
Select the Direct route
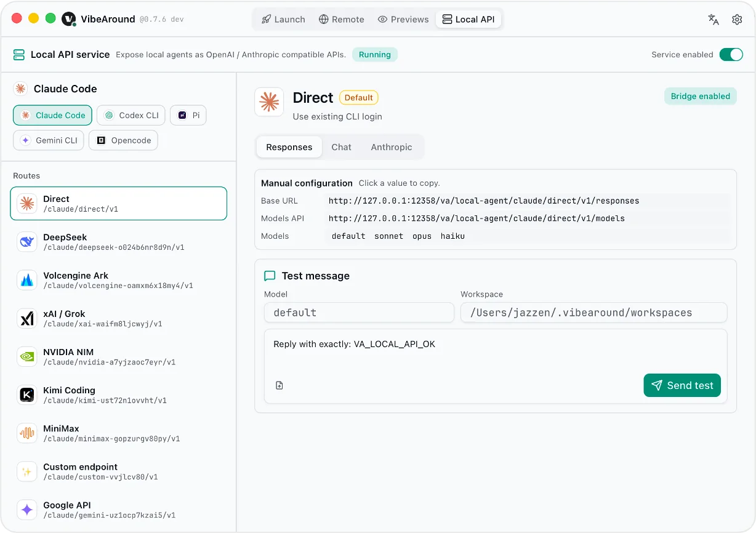tap(119, 204)
